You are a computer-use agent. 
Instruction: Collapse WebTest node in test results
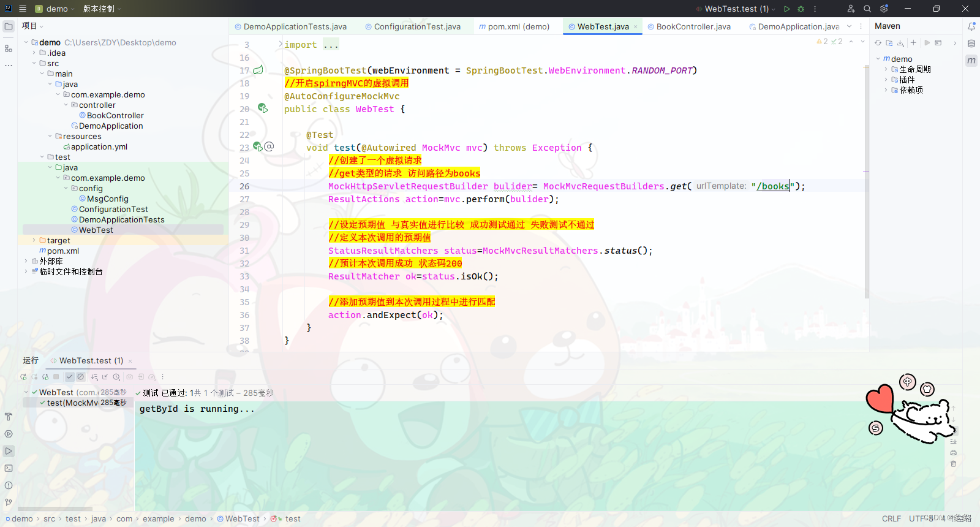(x=26, y=392)
